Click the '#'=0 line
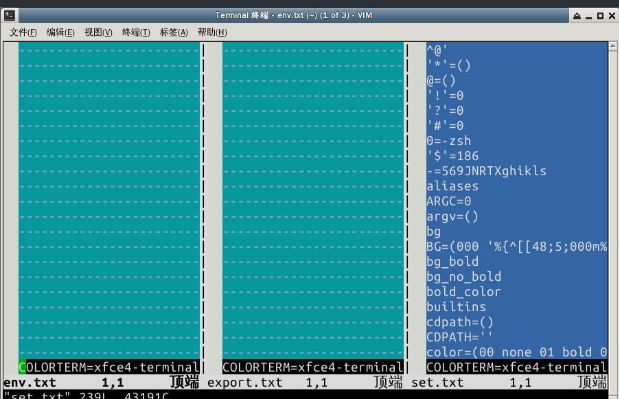Viewport: 619px width, 399px height. coord(445,126)
